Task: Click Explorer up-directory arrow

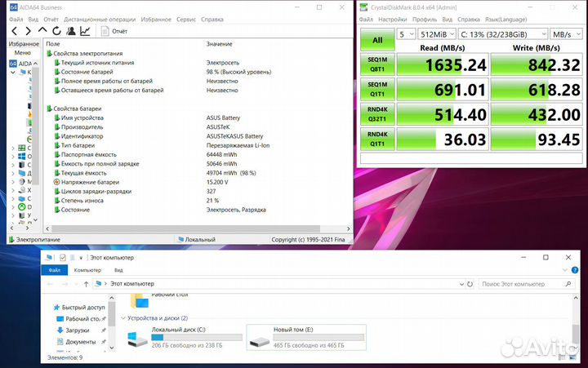Action: (x=86, y=284)
